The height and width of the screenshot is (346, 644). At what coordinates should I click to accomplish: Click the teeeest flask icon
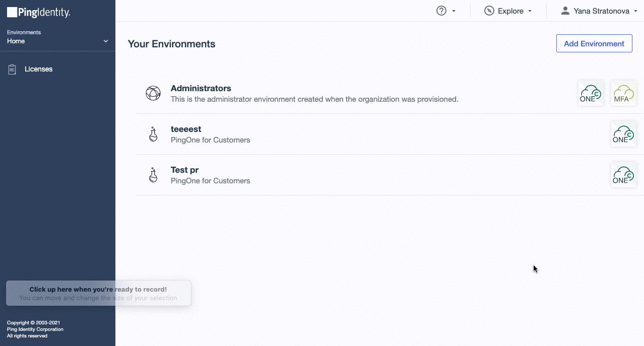click(153, 134)
